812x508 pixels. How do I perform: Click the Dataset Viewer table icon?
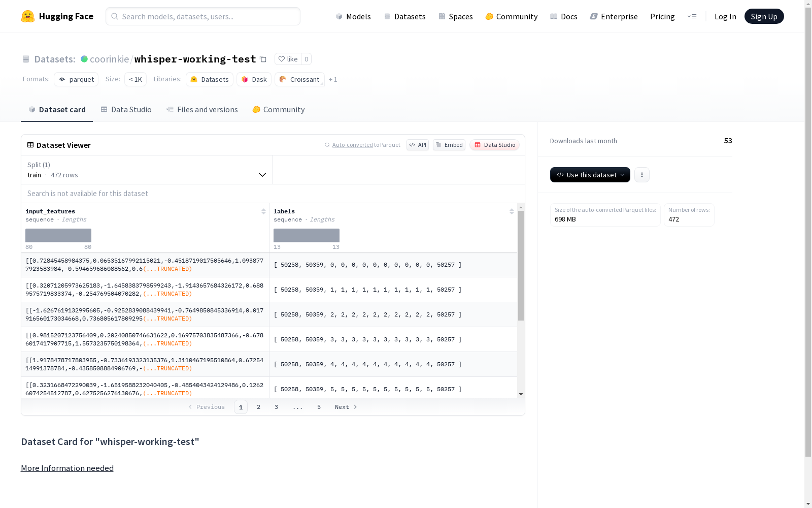pos(30,145)
